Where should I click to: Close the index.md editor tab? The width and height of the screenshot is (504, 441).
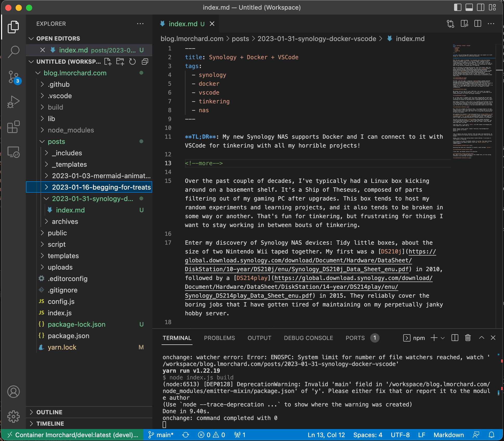[x=212, y=24]
